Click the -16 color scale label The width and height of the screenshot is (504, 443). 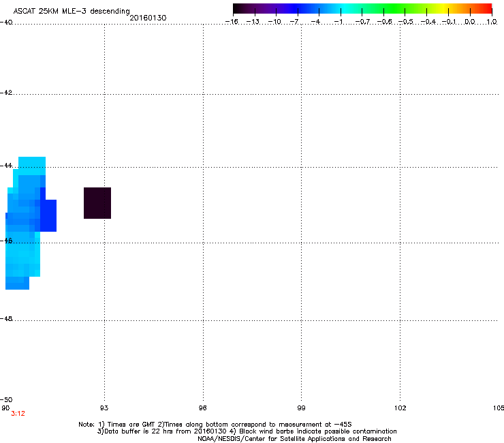232,22
